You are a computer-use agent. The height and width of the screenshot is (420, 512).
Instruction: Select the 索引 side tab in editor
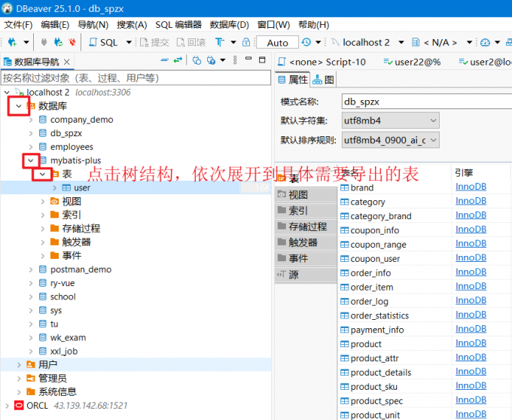point(306,211)
